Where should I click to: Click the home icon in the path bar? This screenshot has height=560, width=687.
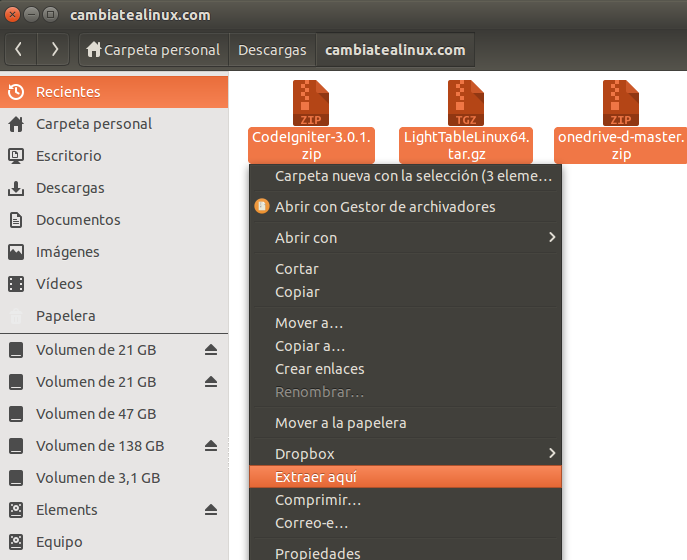click(94, 50)
